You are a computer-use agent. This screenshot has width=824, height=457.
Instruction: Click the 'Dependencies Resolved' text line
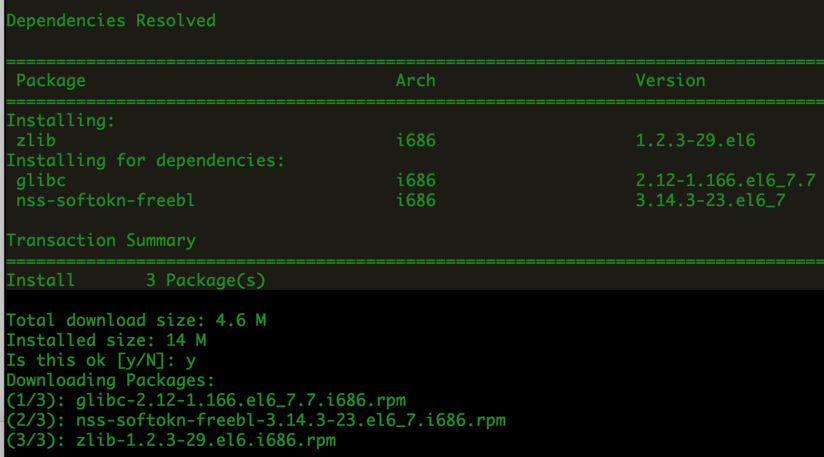111,20
